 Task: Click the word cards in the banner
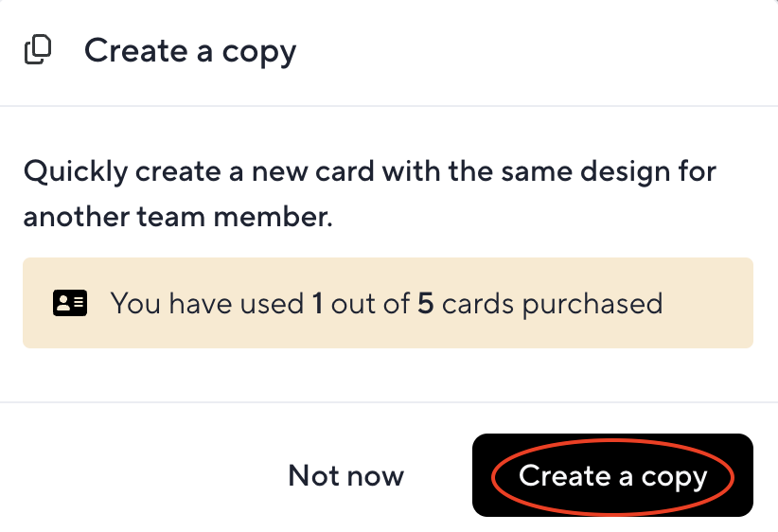pos(477,303)
